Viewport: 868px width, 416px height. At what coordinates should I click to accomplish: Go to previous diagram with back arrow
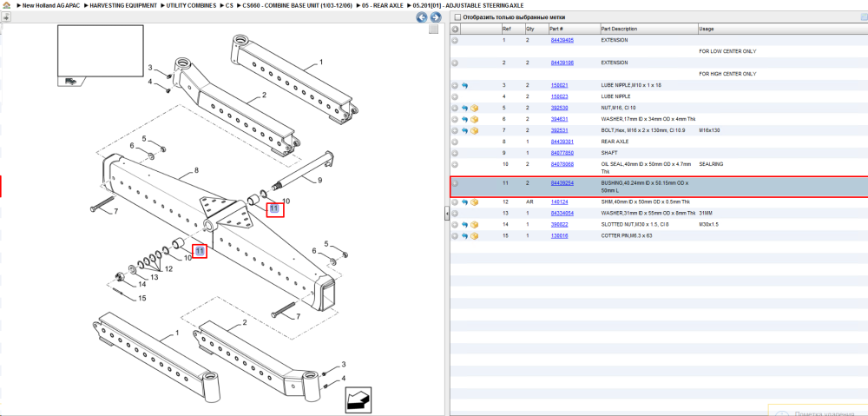point(422,17)
